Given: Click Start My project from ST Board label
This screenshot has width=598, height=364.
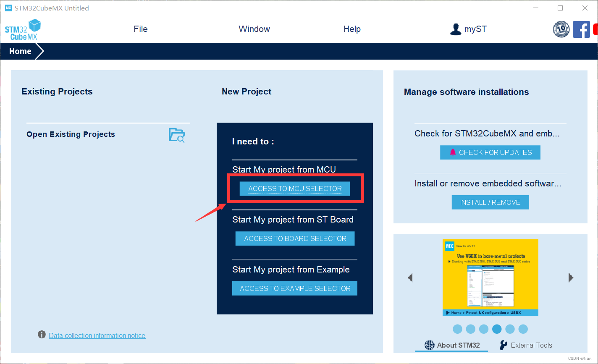Looking at the screenshot, I should [293, 220].
